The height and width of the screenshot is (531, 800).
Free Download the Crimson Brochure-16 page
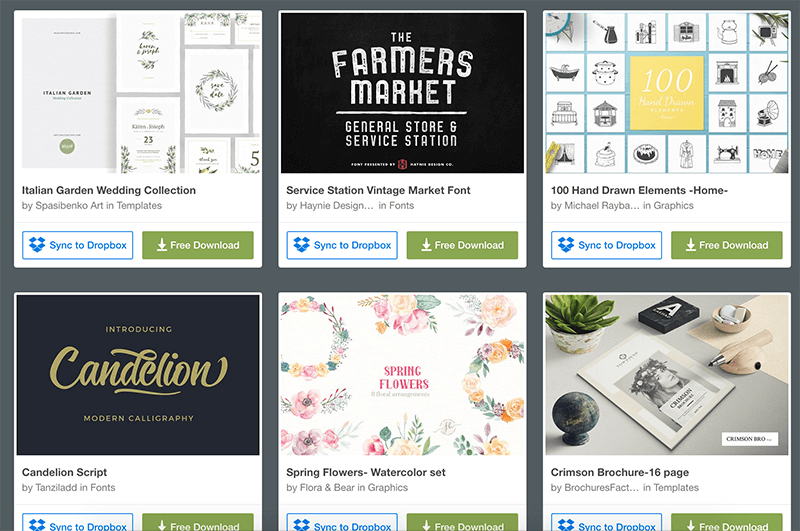tap(727, 522)
